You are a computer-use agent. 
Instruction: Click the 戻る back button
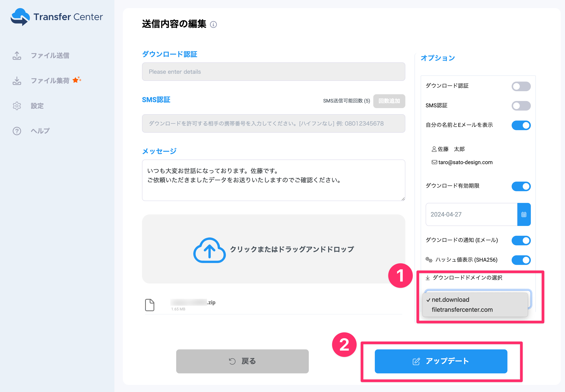tap(242, 361)
